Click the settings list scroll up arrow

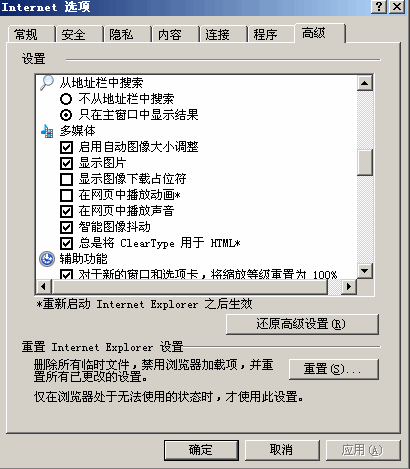tap(364, 83)
